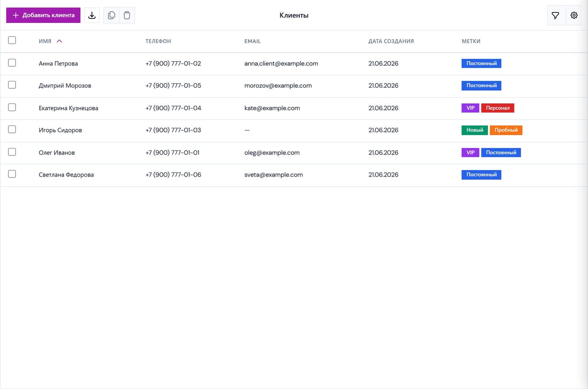Mark Олег Иванов row checkbox
The image size is (588, 389).
coord(12,152)
